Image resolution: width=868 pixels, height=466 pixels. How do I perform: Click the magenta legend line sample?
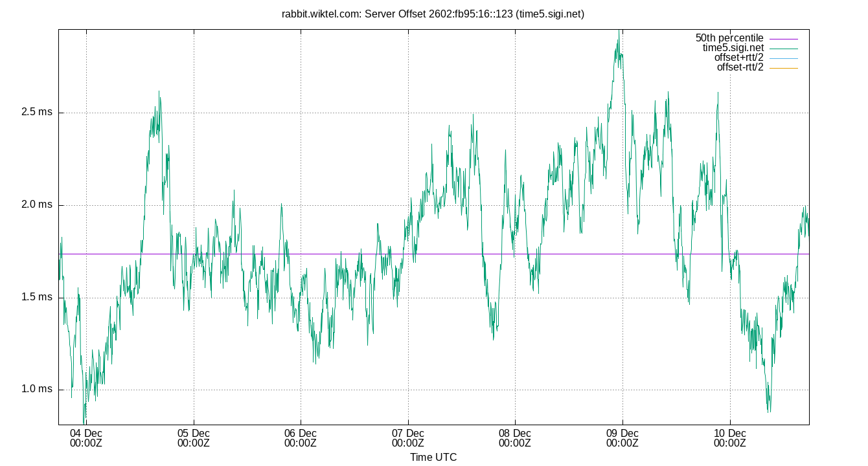pyautogui.click(x=785, y=38)
